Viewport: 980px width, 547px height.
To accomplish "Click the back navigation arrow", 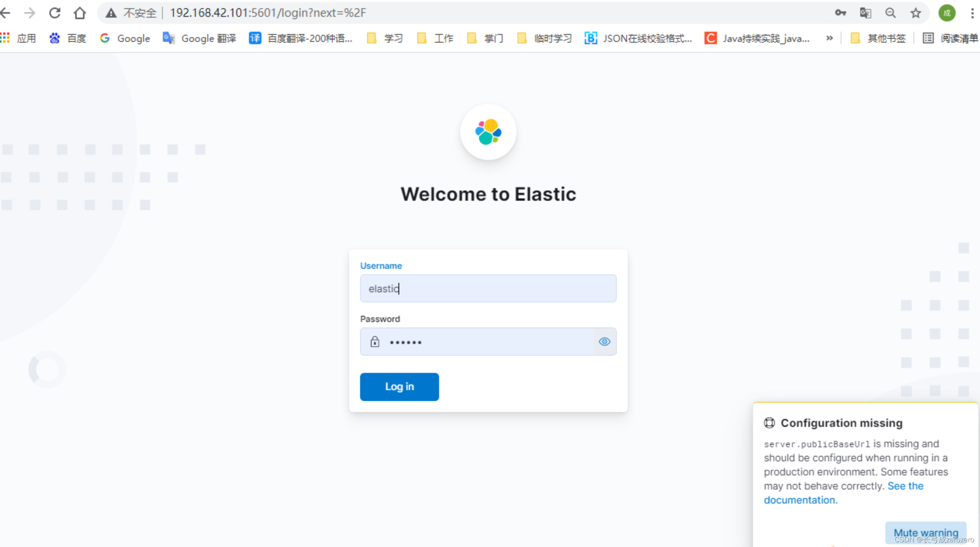I will pyautogui.click(x=5, y=13).
